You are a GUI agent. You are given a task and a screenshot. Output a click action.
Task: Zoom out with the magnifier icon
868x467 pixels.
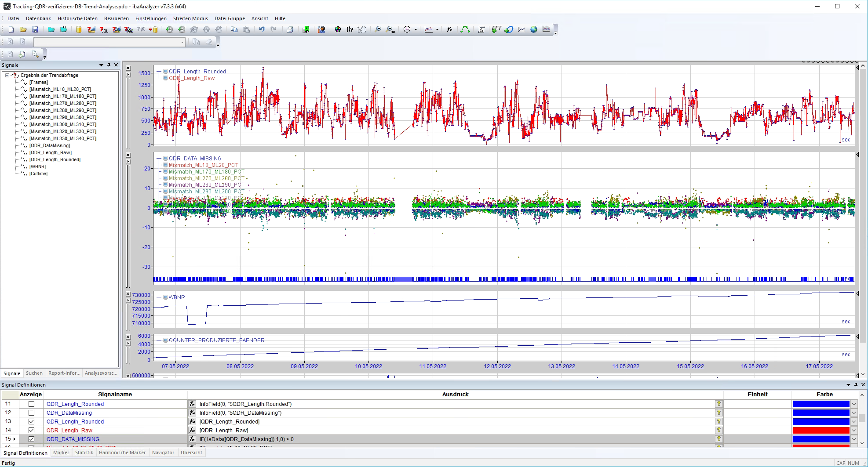pyautogui.click(x=378, y=29)
